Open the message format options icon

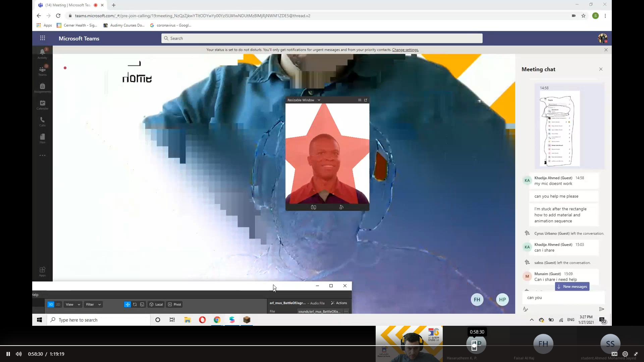525,309
